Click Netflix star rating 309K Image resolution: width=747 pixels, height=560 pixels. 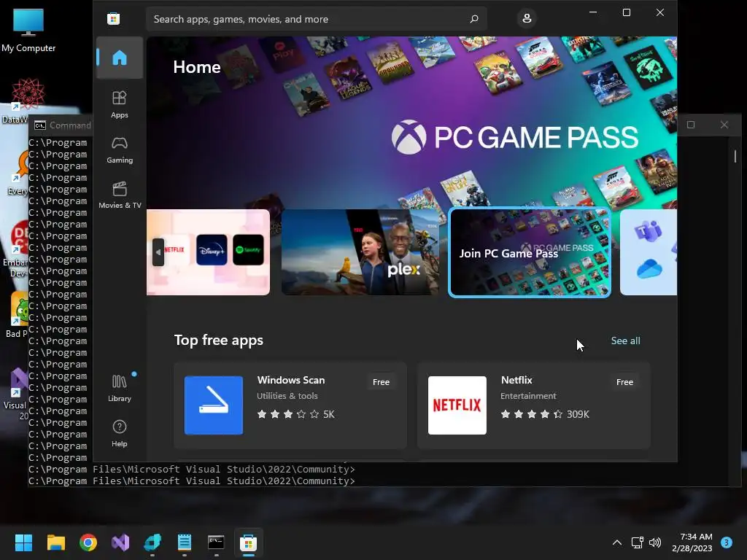pos(545,414)
